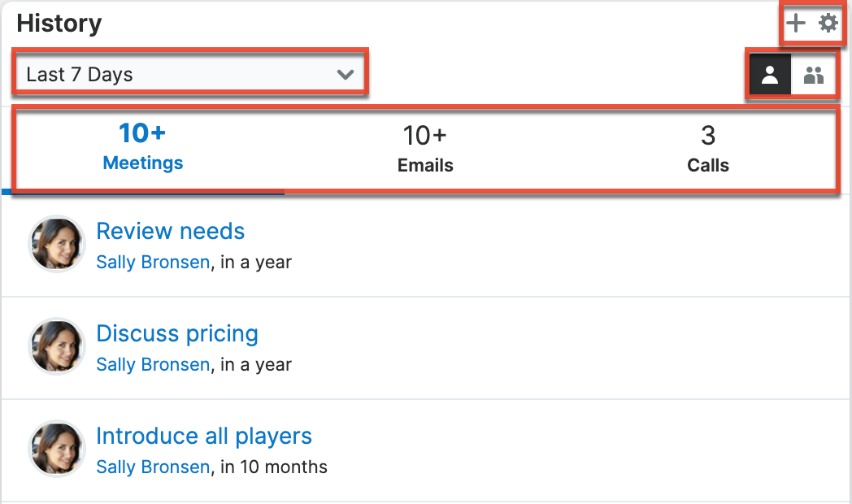The width and height of the screenshot is (852, 504).
Task: Switch to team records with group icon
Action: tap(814, 76)
